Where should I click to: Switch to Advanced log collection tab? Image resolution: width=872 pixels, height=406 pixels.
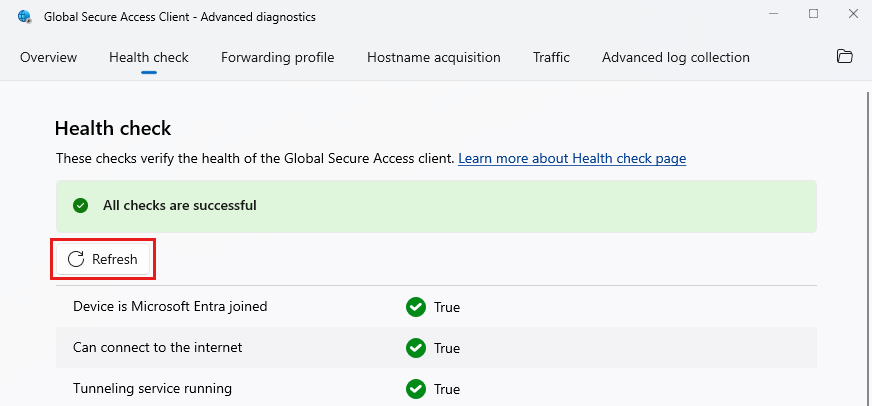click(x=675, y=57)
